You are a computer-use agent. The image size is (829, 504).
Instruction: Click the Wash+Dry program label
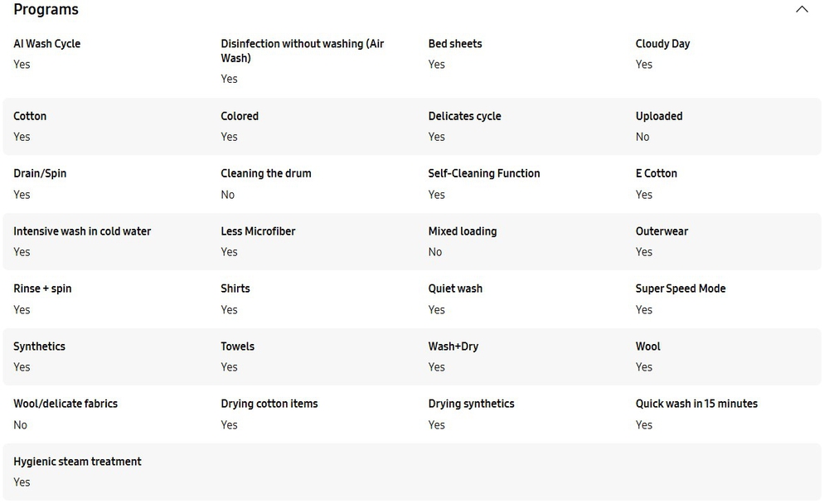click(x=453, y=346)
